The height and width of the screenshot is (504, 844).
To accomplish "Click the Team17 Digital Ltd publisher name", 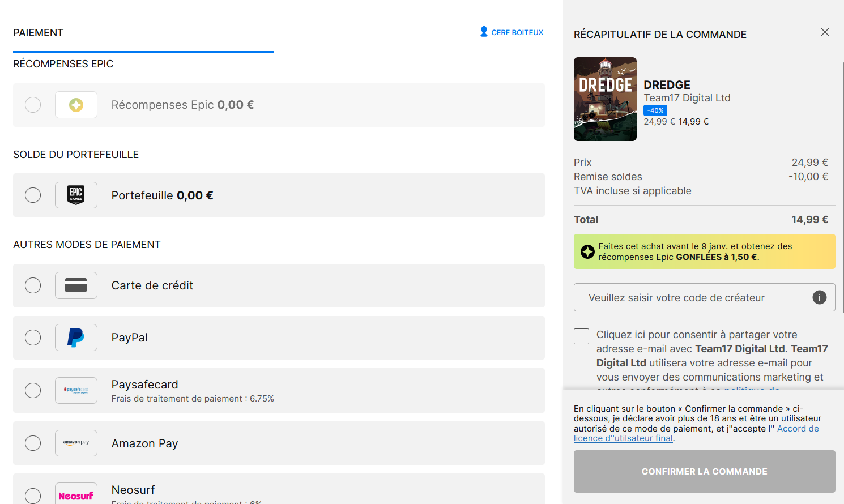I will coord(687,98).
